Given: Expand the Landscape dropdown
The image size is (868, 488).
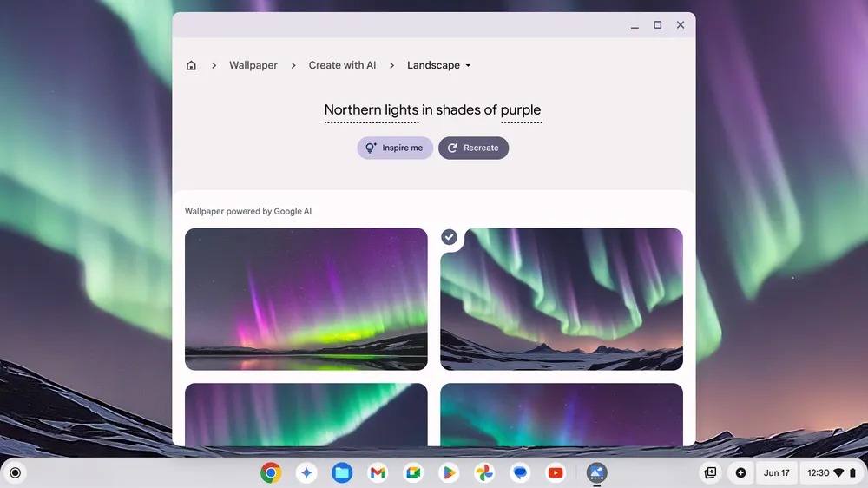Looking at the screenshot, I should (x=439, y=65).
